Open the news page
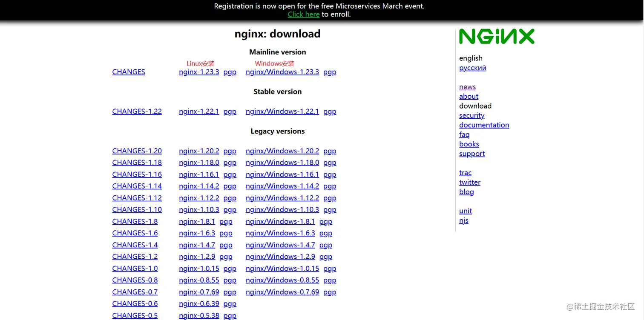644x320 pixels. point(467,87)
